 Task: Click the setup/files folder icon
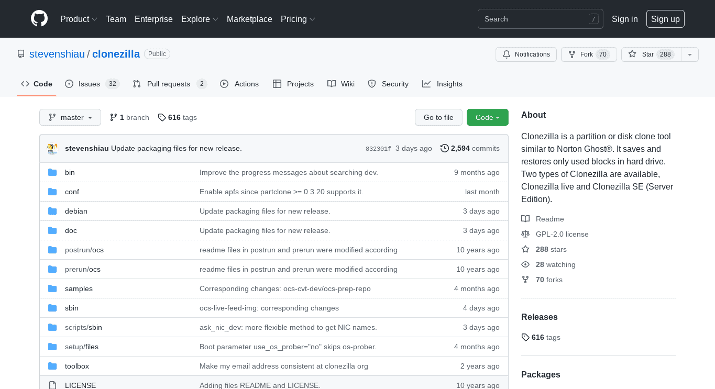(x=52, y=347)
